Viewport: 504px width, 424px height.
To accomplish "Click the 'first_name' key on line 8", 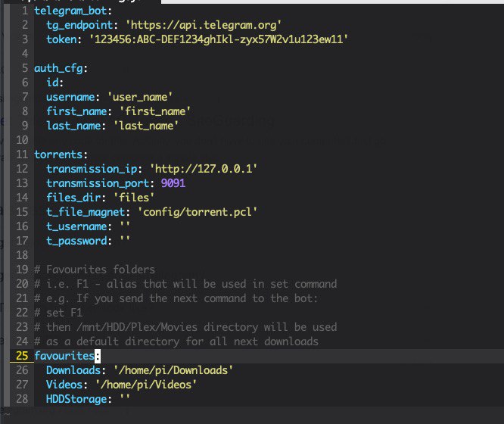I will (x=76, y=111).
